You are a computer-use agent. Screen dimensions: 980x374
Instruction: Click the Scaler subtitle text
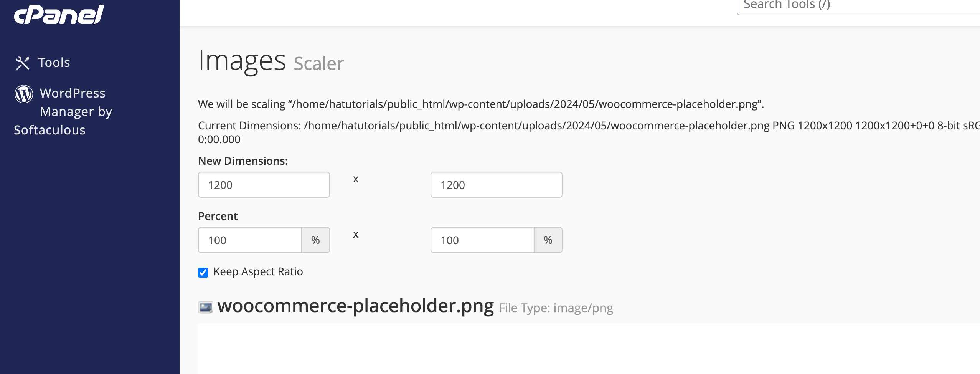[318, 64]
